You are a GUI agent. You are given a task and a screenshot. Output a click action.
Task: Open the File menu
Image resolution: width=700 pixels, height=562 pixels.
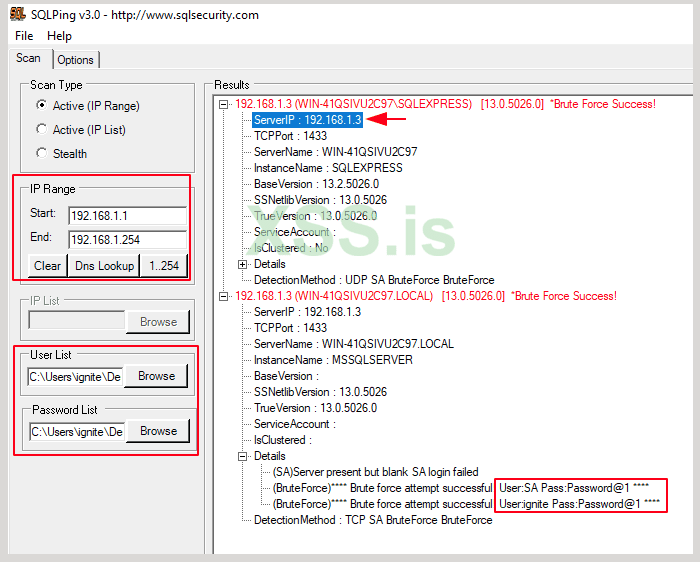coord(24,36)
